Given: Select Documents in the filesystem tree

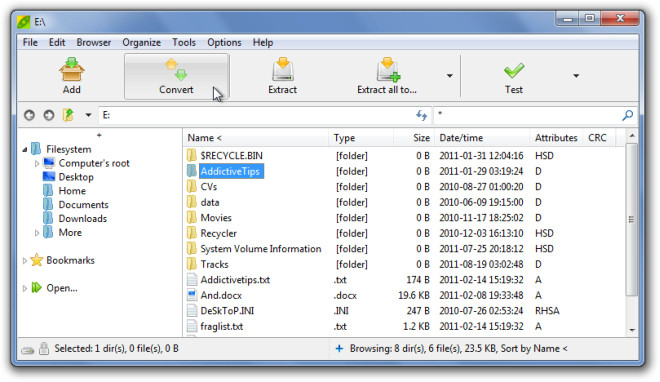Looking at the screenshot, I should pos(83,204).
